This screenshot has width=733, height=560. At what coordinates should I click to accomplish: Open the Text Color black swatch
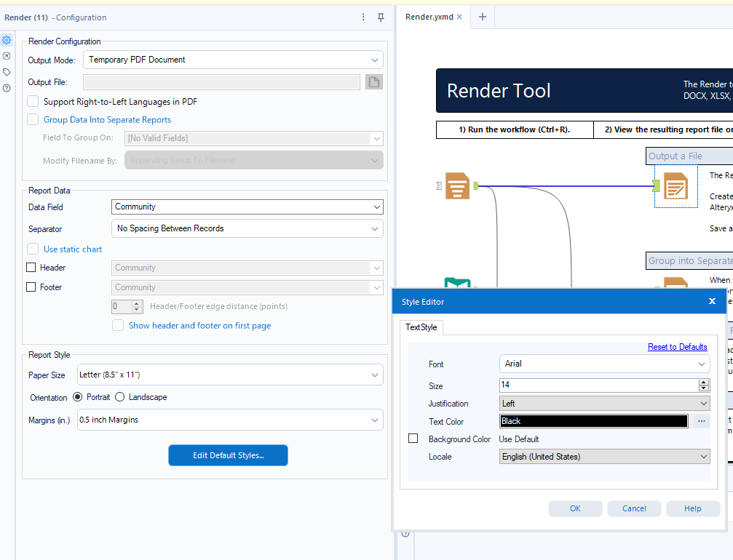(593, 421)
